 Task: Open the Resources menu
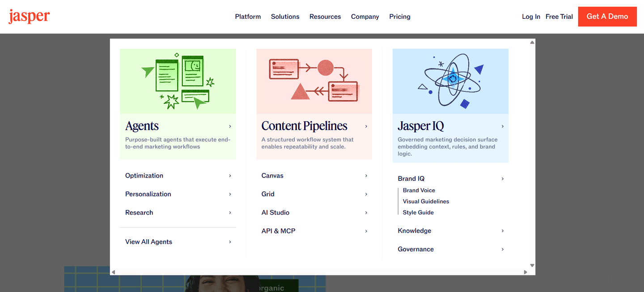325,17
